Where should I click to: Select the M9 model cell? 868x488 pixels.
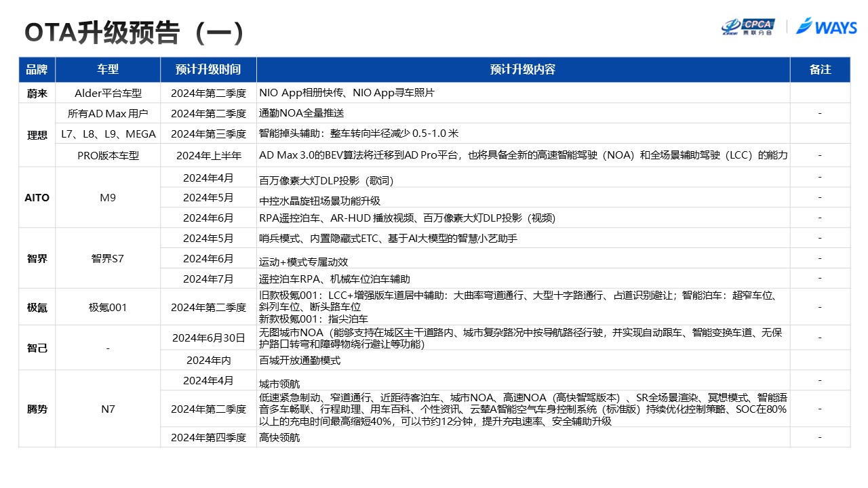[x=108, y=197]
